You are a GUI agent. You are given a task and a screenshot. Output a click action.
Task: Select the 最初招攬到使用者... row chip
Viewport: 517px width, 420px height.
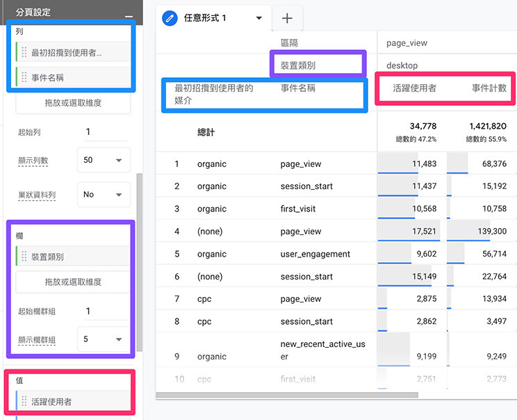[73, 52]
